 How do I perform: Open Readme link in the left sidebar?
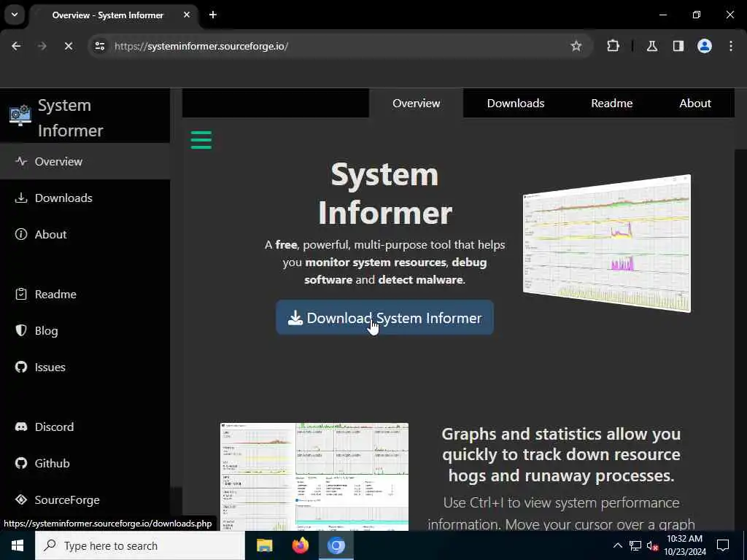85,294
